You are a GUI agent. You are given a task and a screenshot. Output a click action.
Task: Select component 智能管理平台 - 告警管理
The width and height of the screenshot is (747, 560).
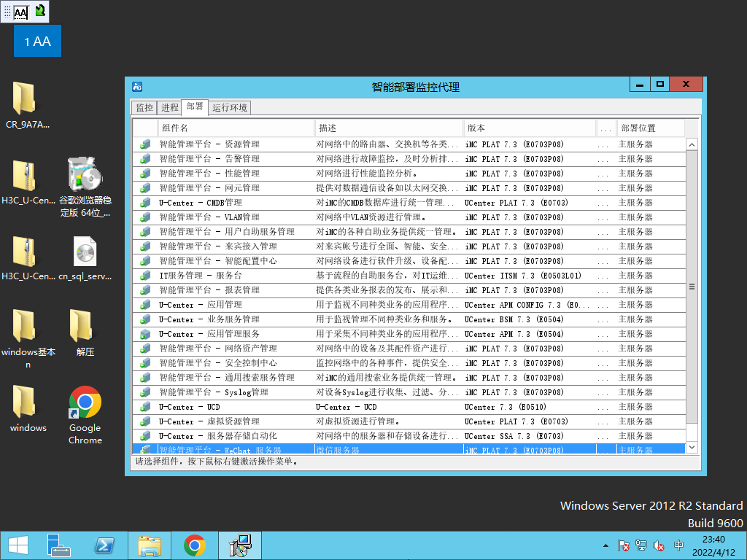click(209, 159)
